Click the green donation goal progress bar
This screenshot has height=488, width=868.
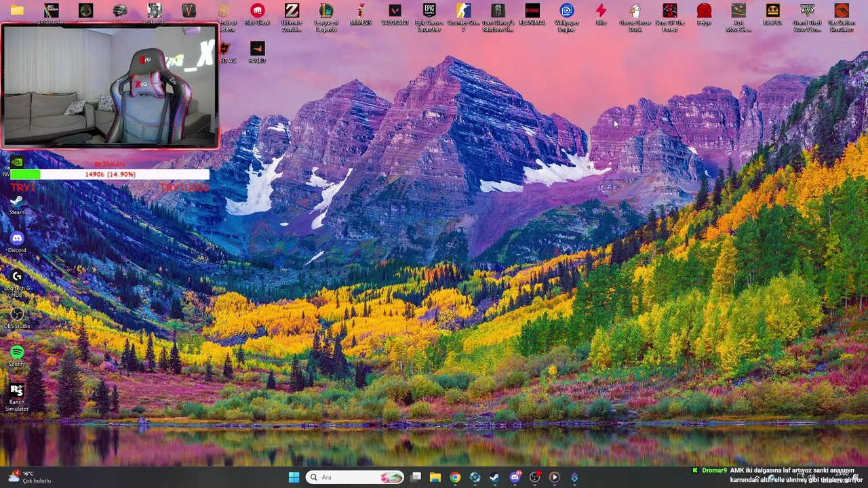(110, 174)
